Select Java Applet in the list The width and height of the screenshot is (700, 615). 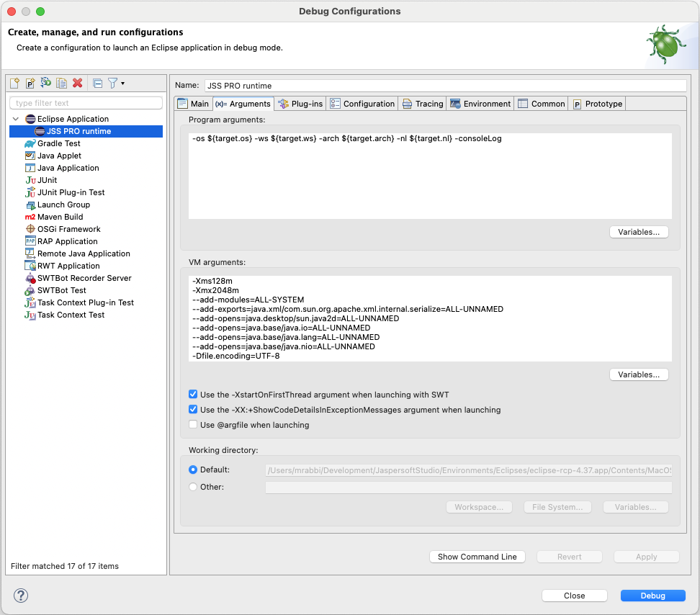59,156
